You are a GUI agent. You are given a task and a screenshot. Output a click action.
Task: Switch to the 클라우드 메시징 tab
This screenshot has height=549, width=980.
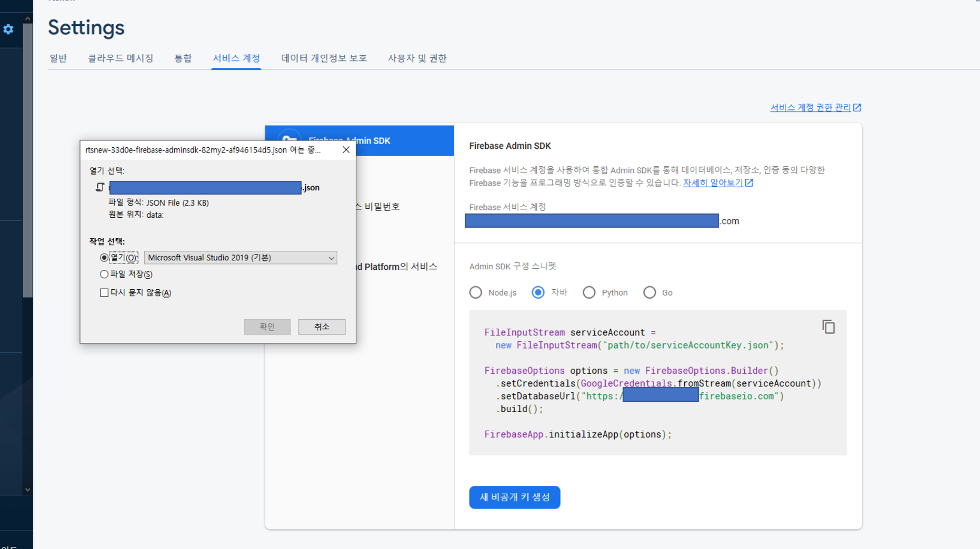pos(121,58)
